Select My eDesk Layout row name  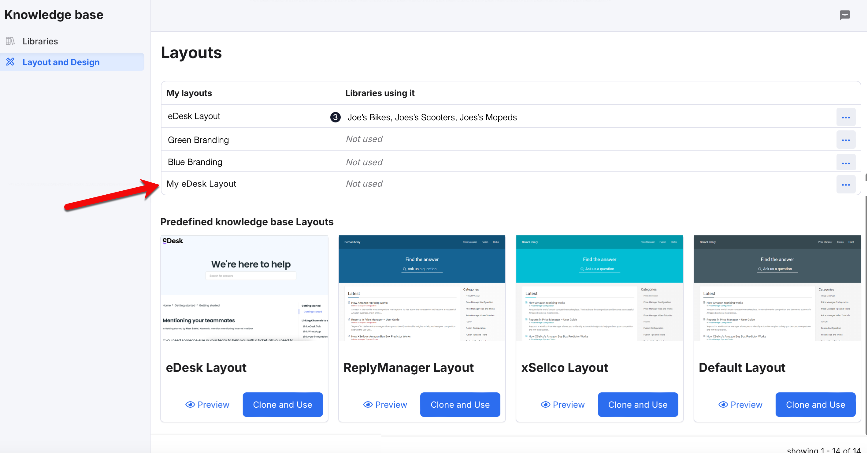click(201, 183)
